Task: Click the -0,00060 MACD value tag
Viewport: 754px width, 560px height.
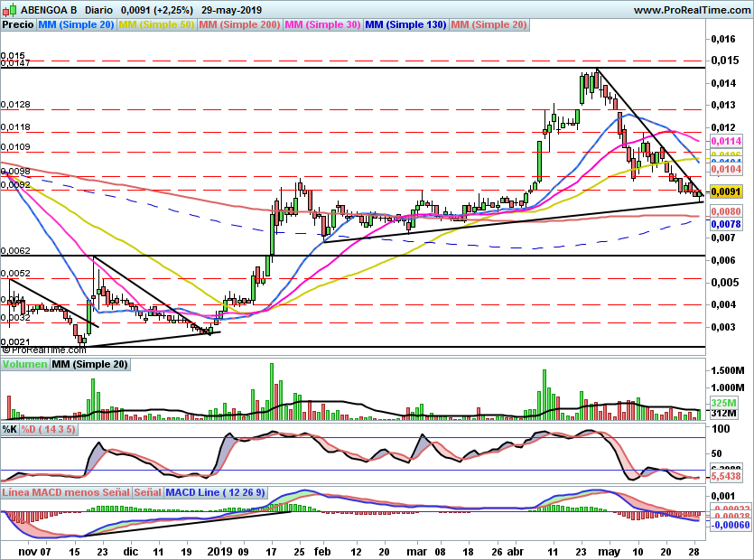Action: pyautogui.click(x=730, y=525)
